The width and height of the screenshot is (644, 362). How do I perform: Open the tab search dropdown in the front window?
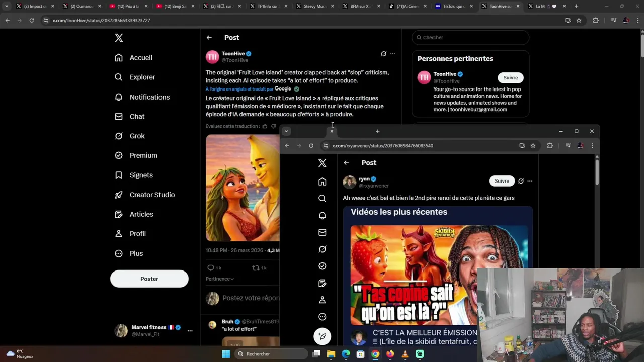286,131
